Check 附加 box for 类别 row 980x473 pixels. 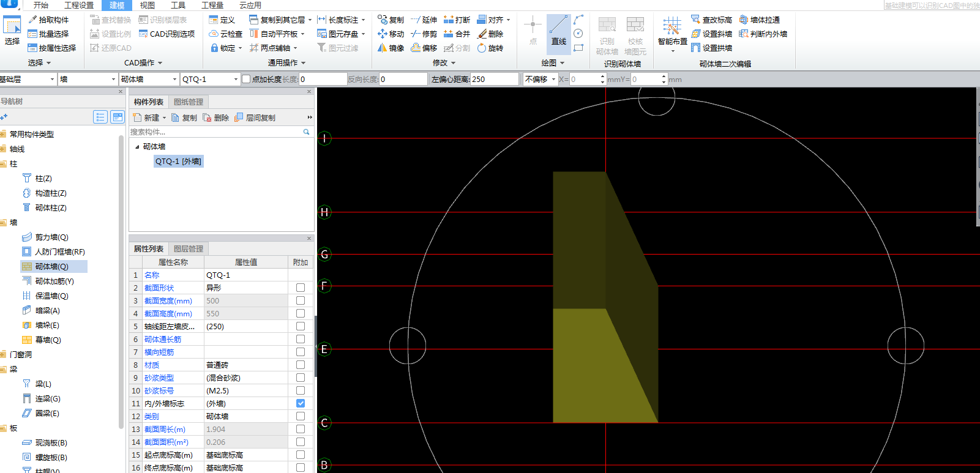[301, 416]
